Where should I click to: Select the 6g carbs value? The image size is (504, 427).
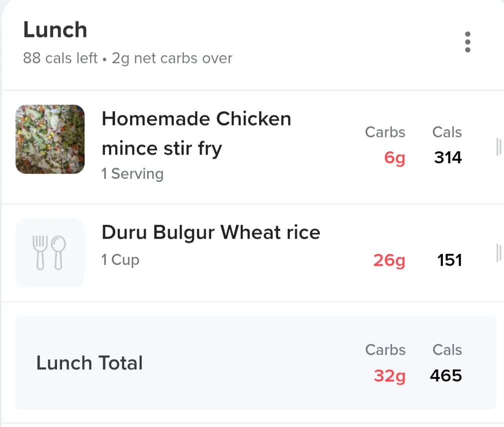click(394, 158)
